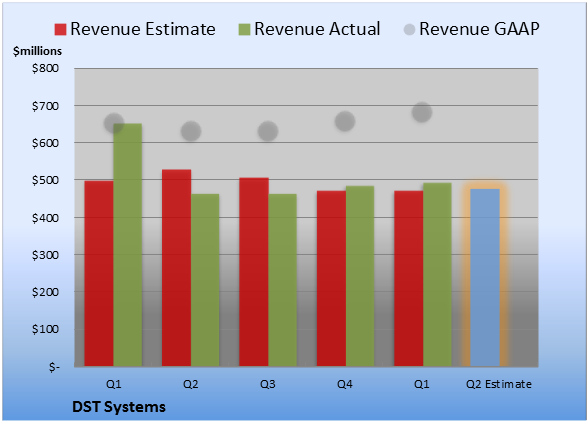Viewport: 588px width, 422px height.
Task: Click the 'Q4' axis label
Action: click(x=345, y=384)
